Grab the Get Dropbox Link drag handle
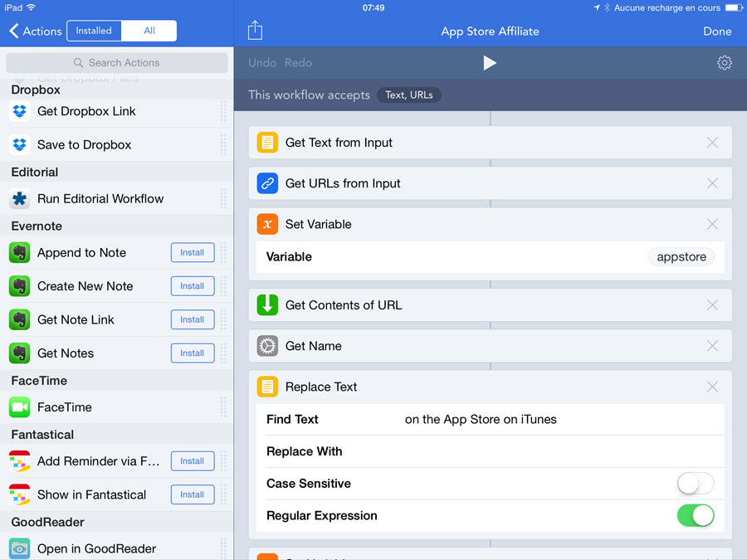Viewport: 747px width, 560px height. [x=223, y=111]
